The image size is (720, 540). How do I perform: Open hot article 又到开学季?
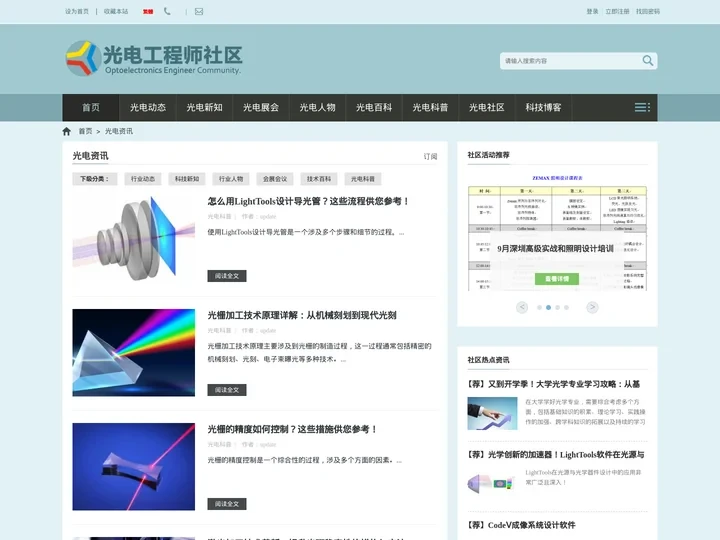coord(554,384)
